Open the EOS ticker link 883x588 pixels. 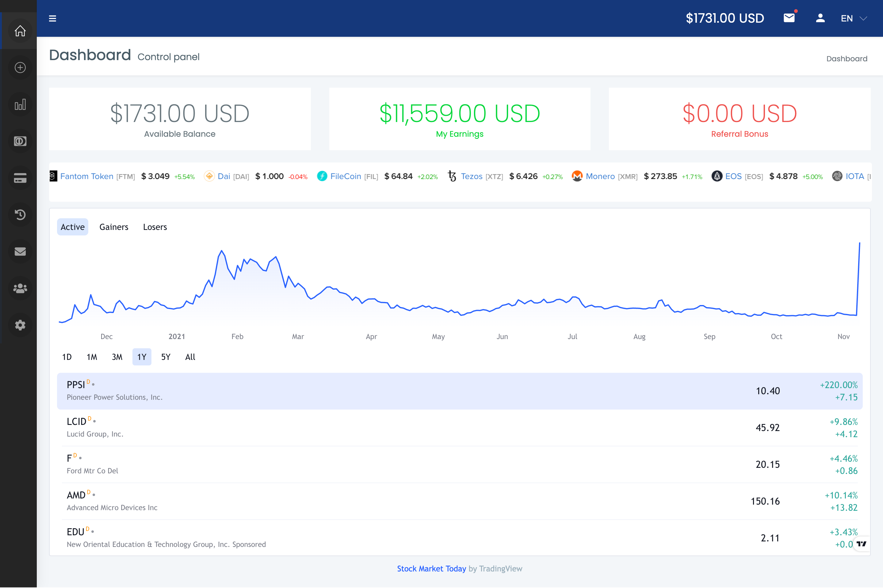pyautogui.click(x=733, y=176)
